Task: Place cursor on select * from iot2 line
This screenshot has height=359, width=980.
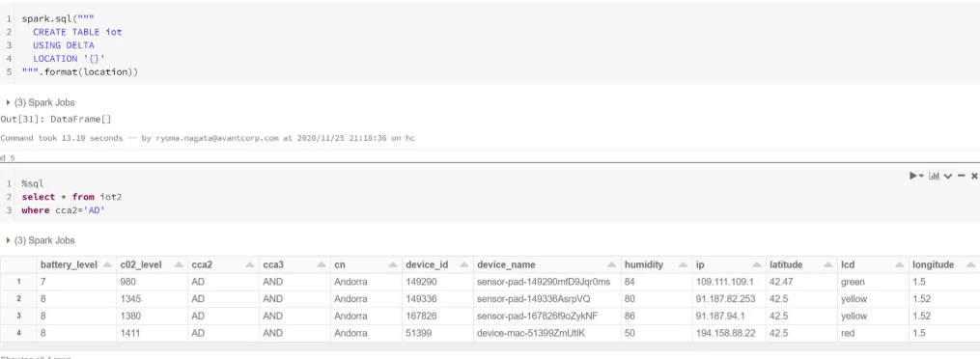Action: (71, 197)
